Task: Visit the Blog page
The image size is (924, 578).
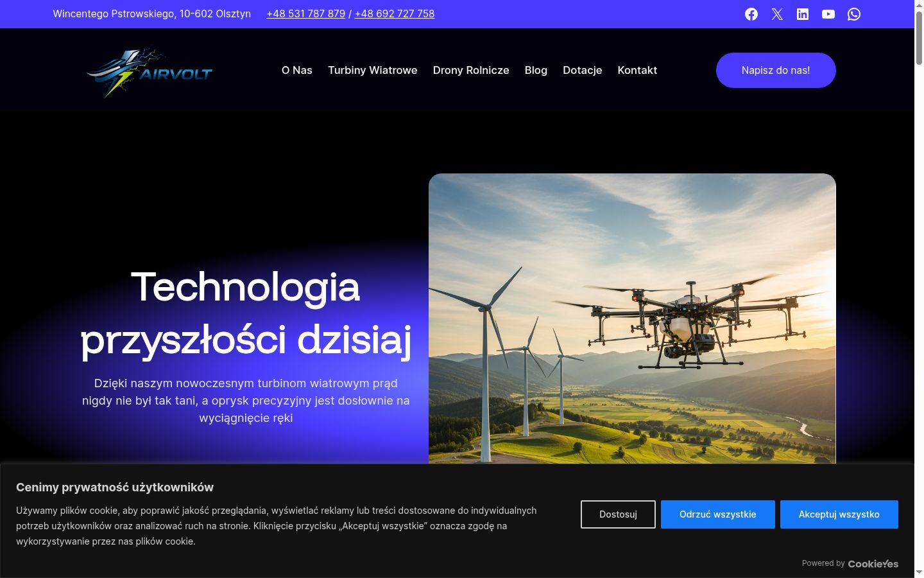Action: point(536,70)
